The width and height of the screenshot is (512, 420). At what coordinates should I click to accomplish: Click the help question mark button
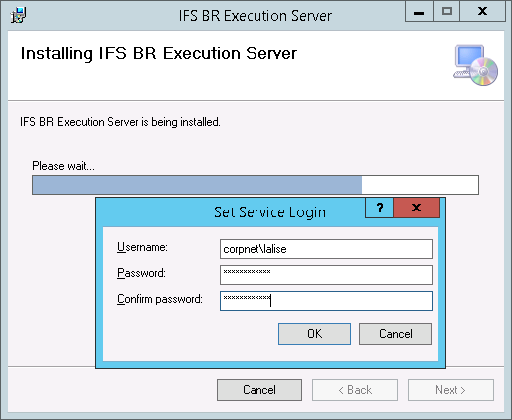(379, 208)
